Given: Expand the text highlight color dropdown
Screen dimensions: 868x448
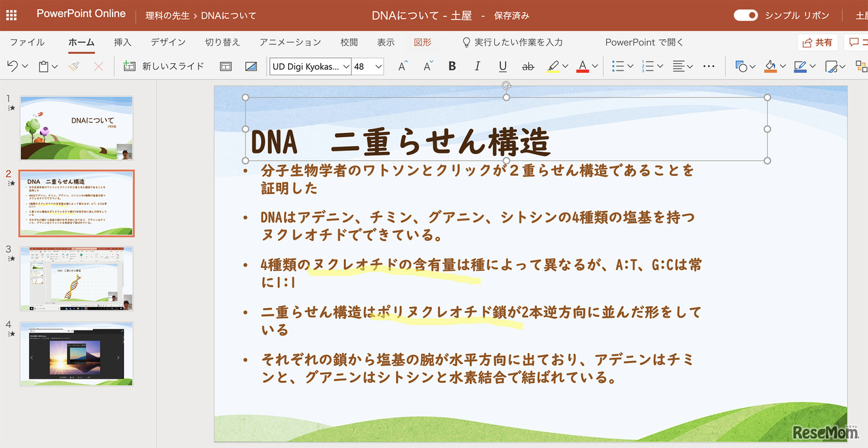Looking at the screenshot, I should click(565, 66).
